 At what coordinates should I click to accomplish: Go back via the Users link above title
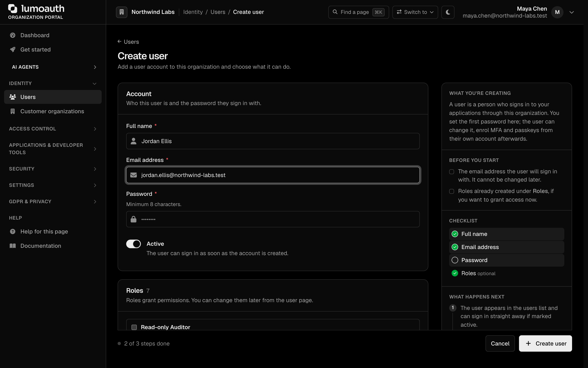[x=128, y=42]
